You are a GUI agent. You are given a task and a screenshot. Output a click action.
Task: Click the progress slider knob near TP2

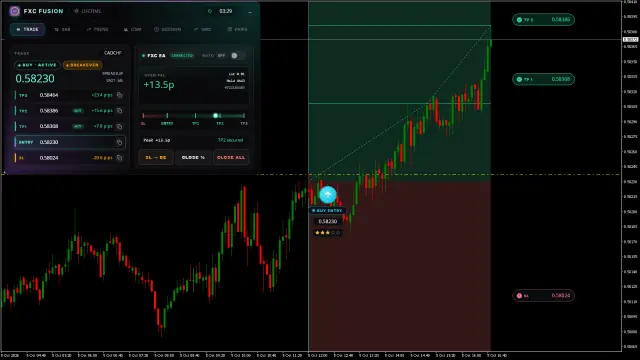tap(216, 116)
